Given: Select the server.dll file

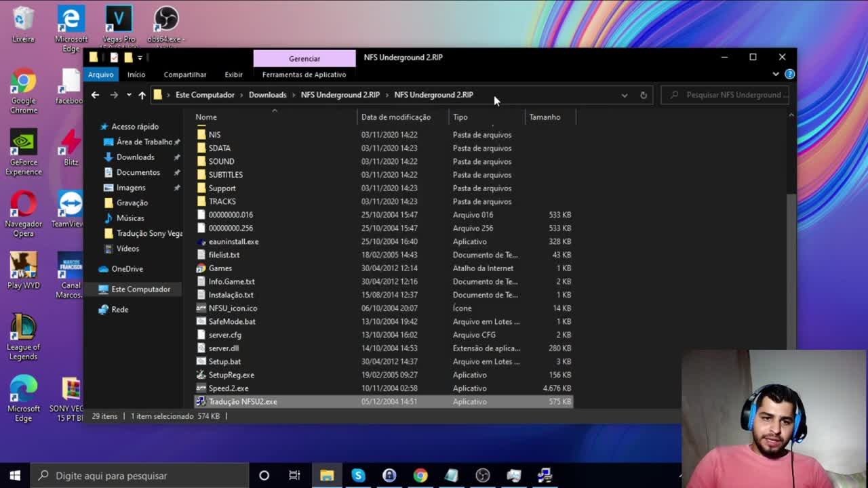Looking at the screenshot, I should 223,348.
